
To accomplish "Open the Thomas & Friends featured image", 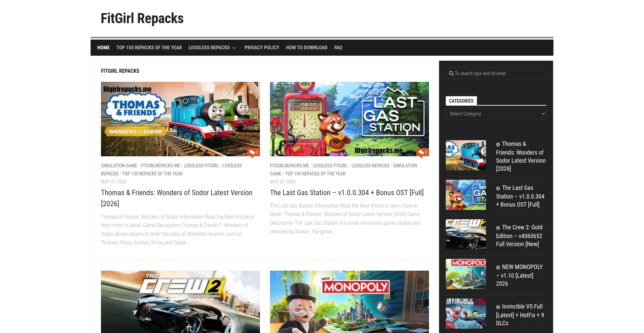I will coord(180,119).
